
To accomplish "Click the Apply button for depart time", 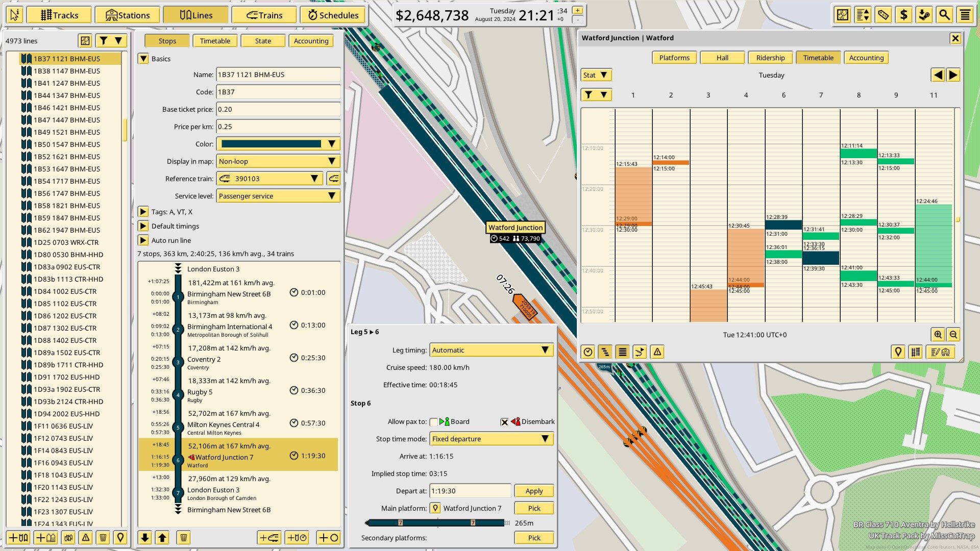I will (534, 490).
